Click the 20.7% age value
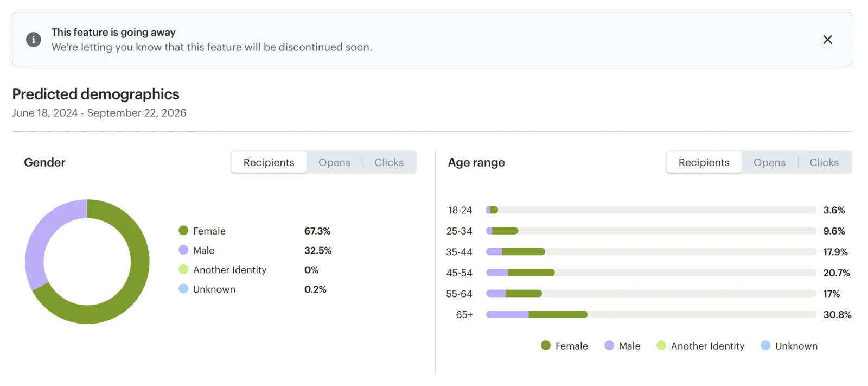Viewport: 868px width, 386px height. pos(837,273)
